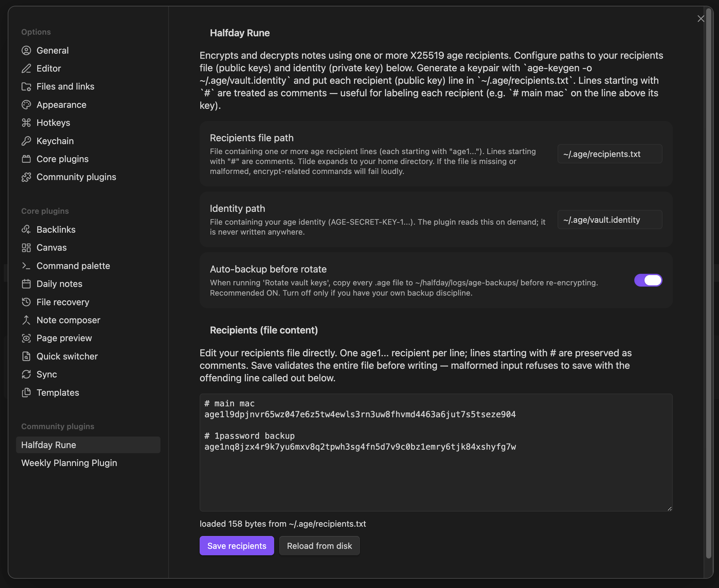
Task: Click the General user-circle icon
Action: click(x=26, y=50)
